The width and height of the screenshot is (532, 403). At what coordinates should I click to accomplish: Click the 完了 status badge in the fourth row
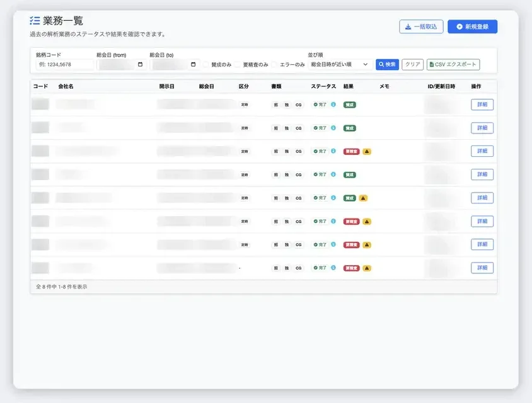[x=320, y=174]
